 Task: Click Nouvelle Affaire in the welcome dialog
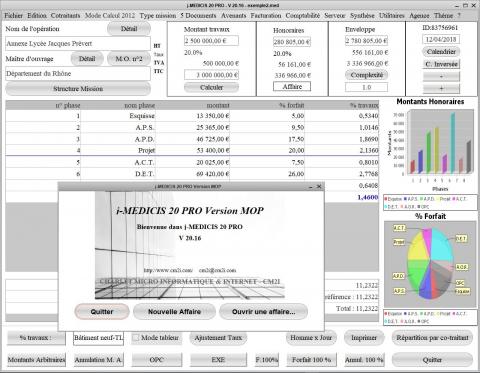coord(174,312)
